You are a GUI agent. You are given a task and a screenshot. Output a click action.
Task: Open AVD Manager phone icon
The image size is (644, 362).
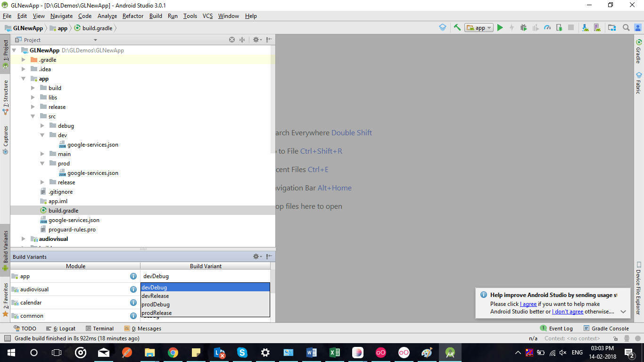pyautogui.click(x=597, y=28)
